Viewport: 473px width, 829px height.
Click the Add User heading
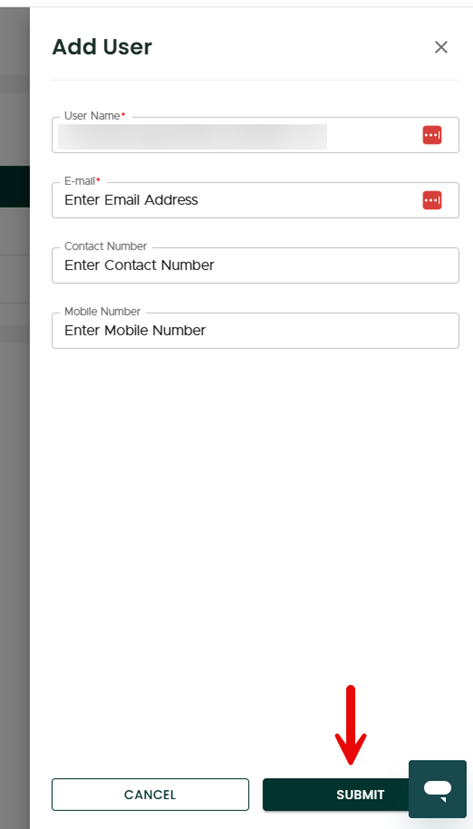(x=102, y=47)
